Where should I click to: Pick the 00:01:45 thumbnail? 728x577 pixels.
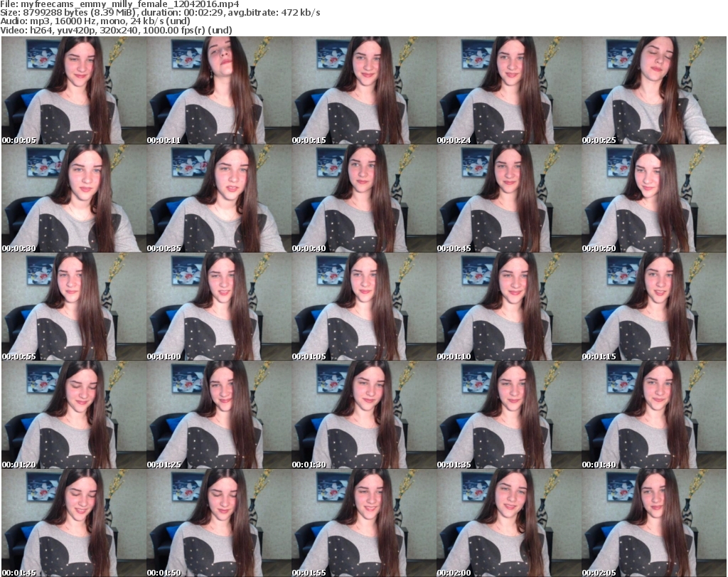tap(73, 523)
